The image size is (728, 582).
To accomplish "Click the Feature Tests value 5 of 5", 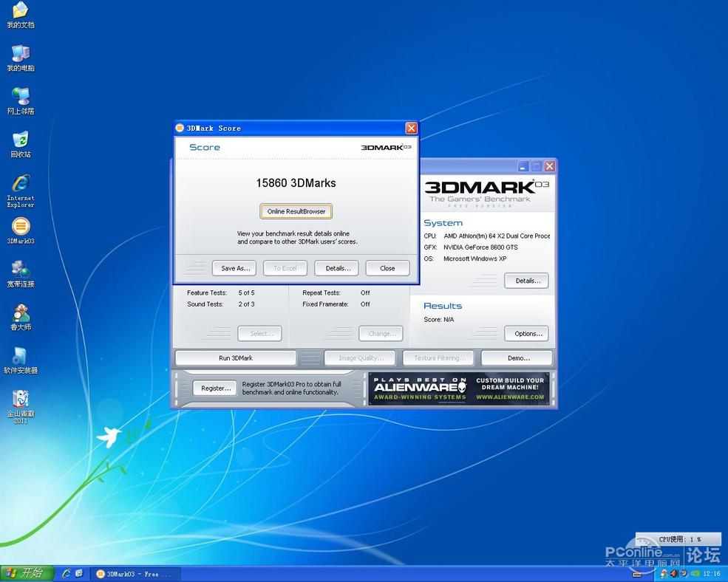I will [247, 293].
